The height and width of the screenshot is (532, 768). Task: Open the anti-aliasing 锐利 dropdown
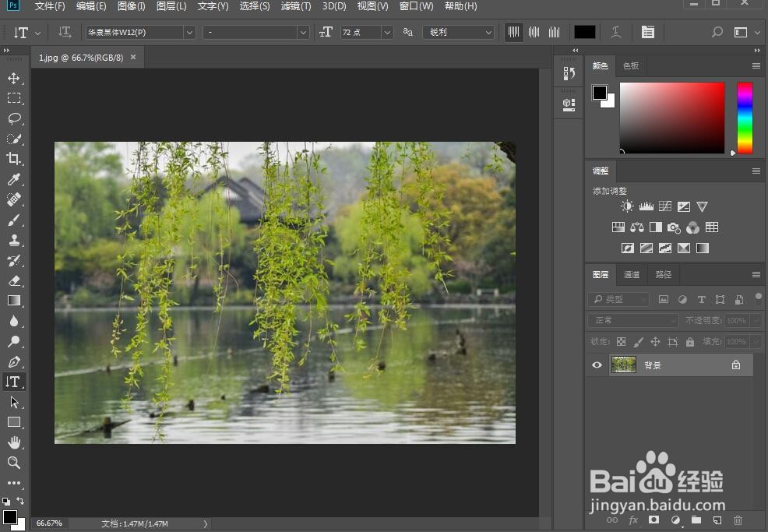[459, 33]
